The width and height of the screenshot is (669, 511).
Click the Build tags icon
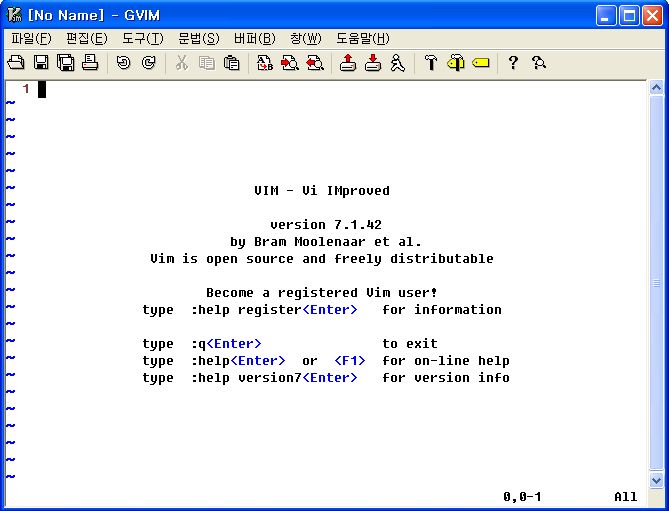[456, 63]
